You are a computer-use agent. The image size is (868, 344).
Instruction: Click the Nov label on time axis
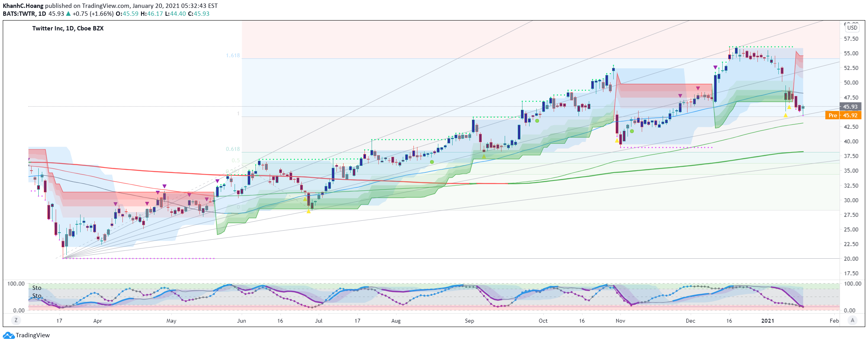(x=620, y=321)
